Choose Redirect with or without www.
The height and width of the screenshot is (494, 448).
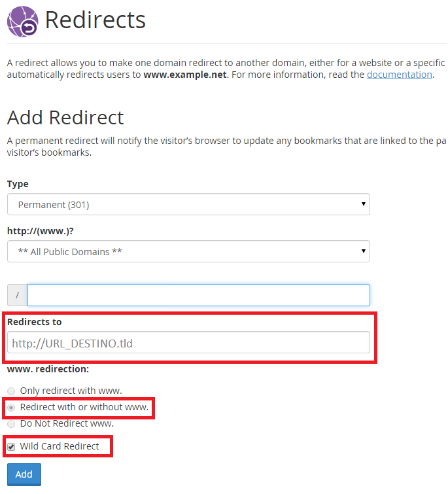click(x=11, y=407)
